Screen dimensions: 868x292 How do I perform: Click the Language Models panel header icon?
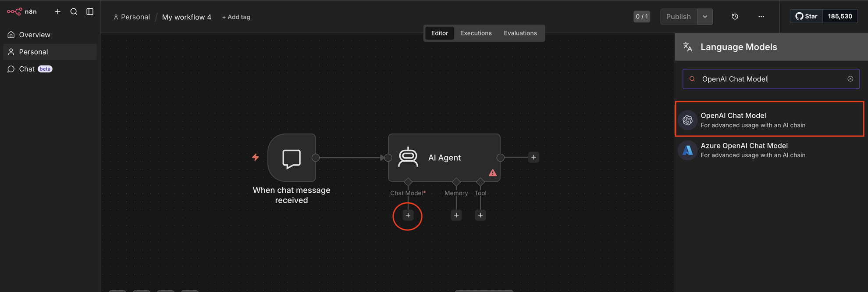pos(688,47)
